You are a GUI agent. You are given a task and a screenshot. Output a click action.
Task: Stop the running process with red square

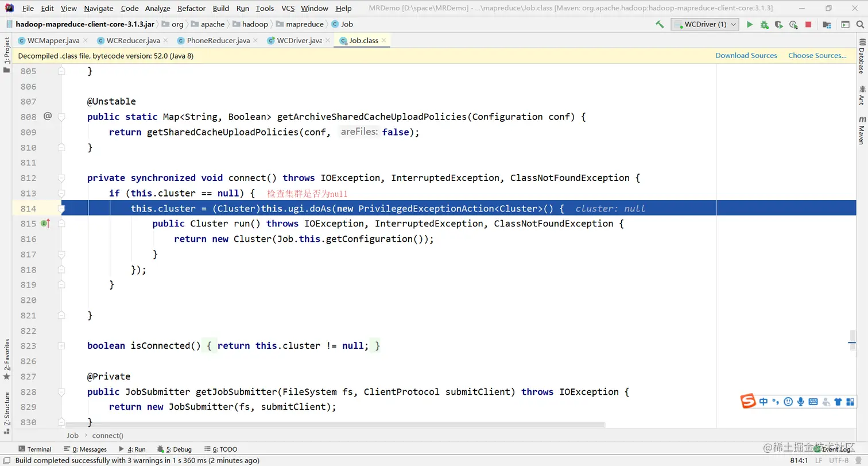[x=808, y=25]
